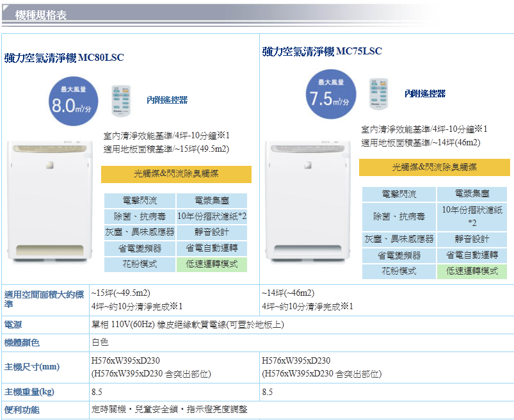Click the 內附遙控器 label beside the MC80LSC remote

click(167, 100)
